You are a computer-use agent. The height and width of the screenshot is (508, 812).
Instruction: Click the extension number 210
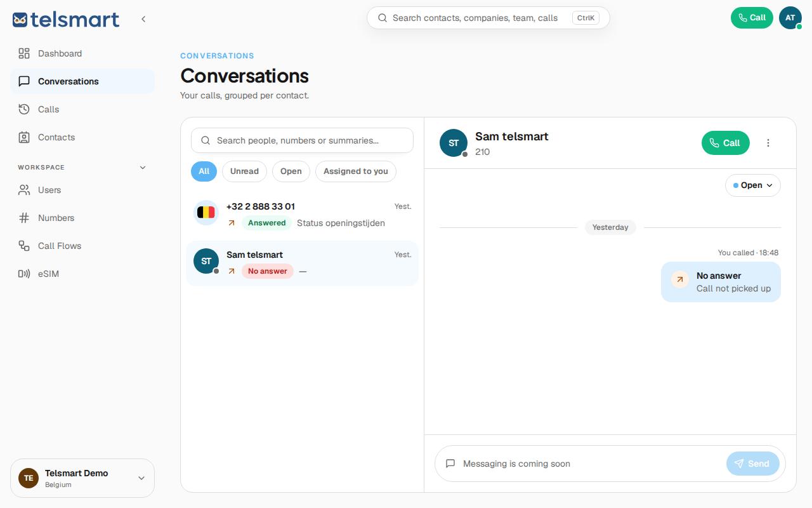(482, 152)
